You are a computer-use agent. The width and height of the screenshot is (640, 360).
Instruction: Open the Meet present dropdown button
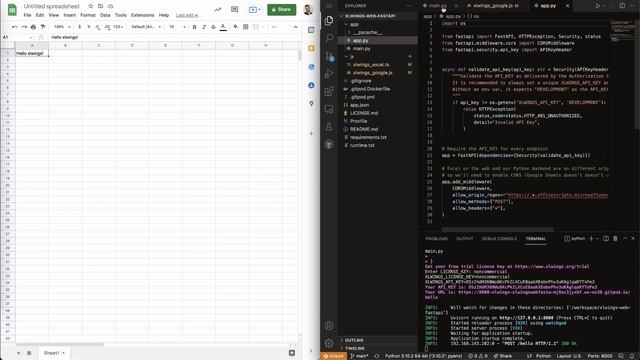tap(255, 9)
